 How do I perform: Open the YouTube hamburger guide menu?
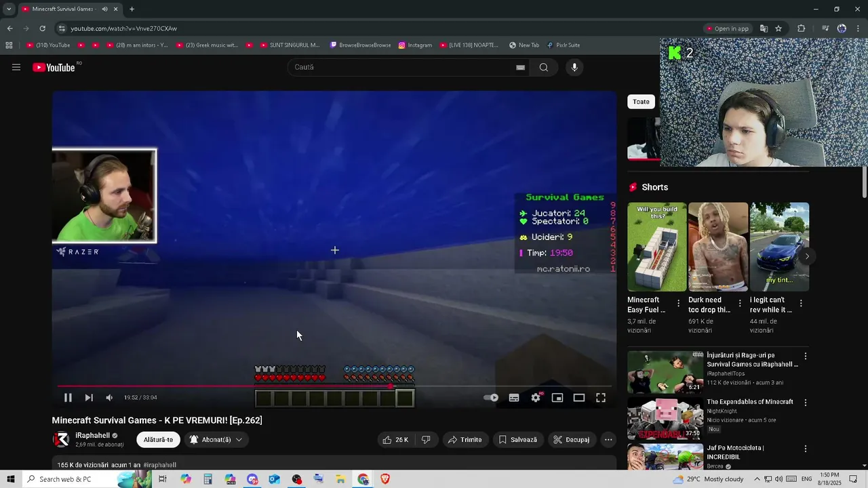[x=16, y=67]
